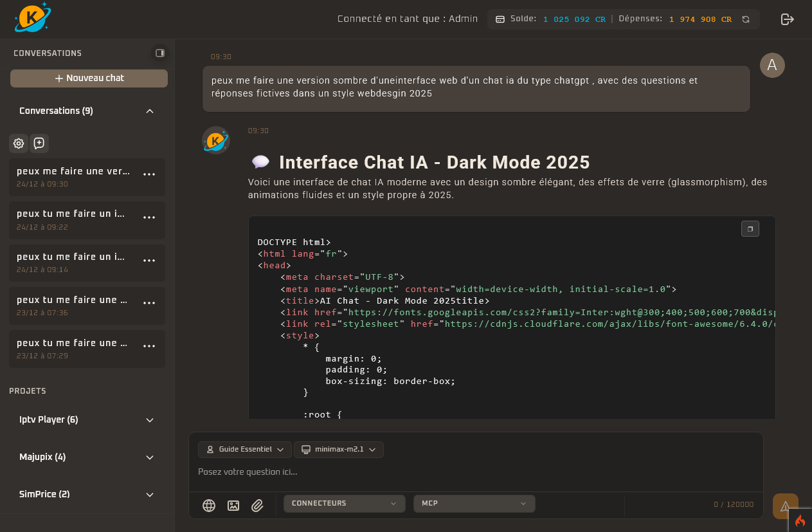Open the Guide Essentiel persona dropdown

point(244,450)
